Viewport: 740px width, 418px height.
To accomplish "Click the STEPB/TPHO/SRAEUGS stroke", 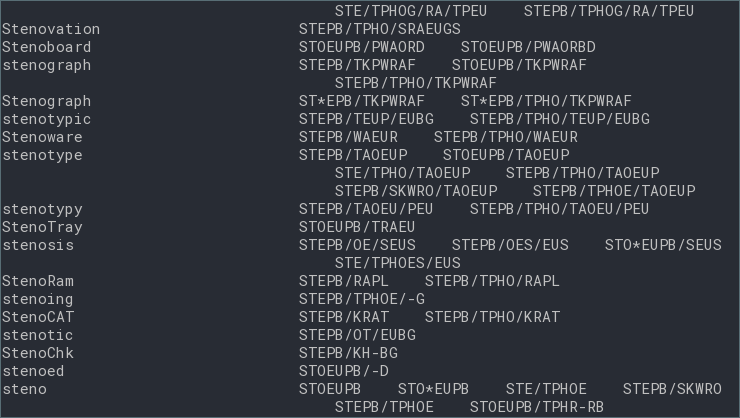I will click(380, 29).
